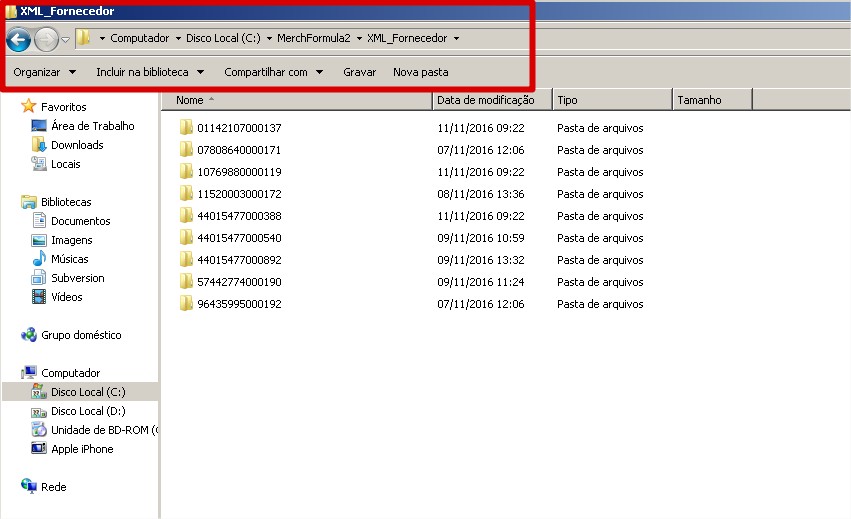Open the Vídeos library icon
This screenshot has height=519, width=851.
point(39,297)
